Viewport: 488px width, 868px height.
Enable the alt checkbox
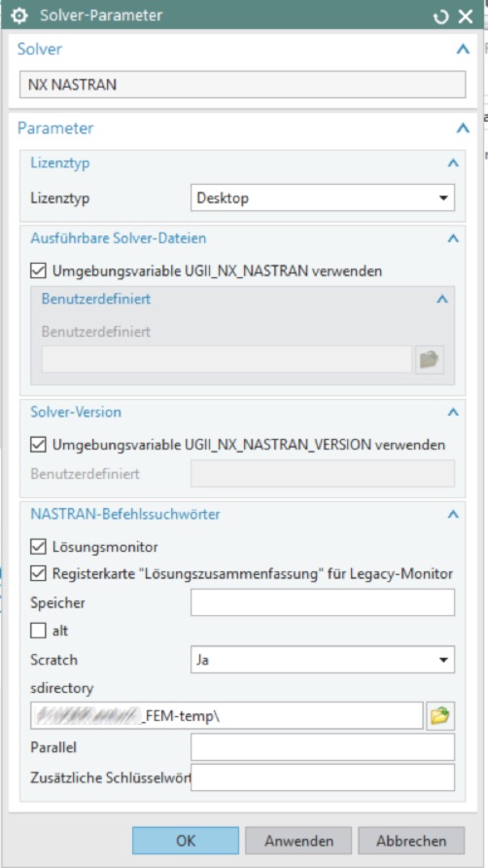tap(39, 630)
